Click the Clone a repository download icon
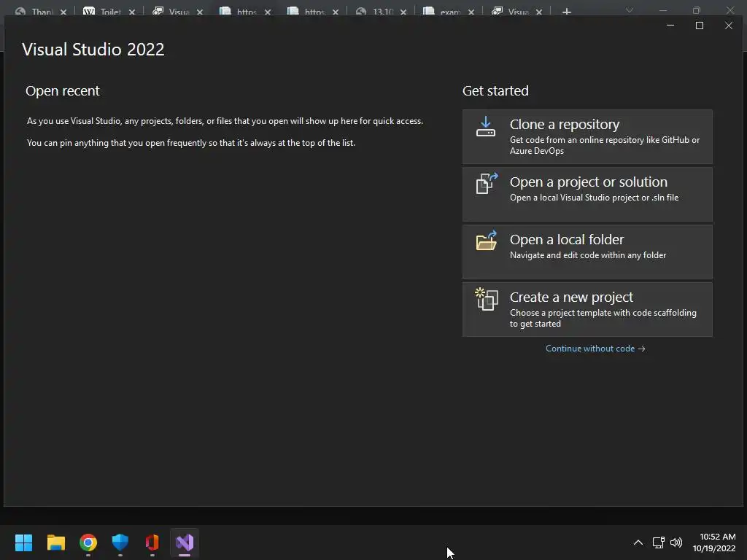747x560 pixels. pos(485,127)
